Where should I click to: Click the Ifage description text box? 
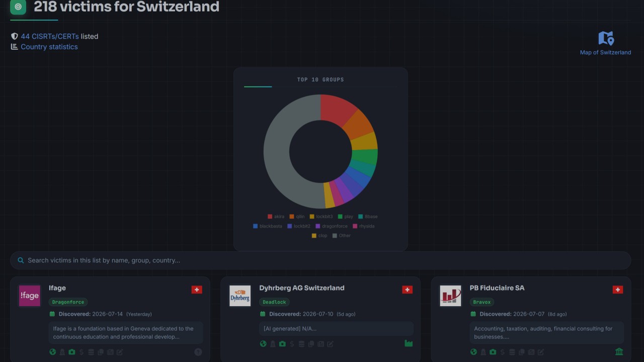coord(126,333)
